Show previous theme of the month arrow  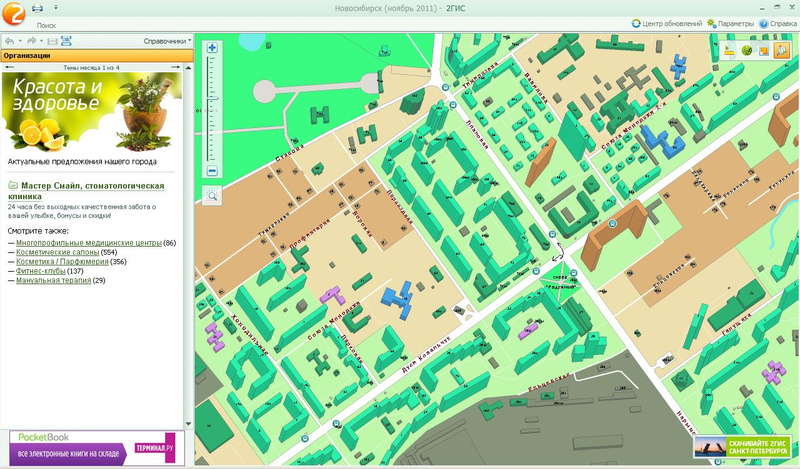pos(8,68)
